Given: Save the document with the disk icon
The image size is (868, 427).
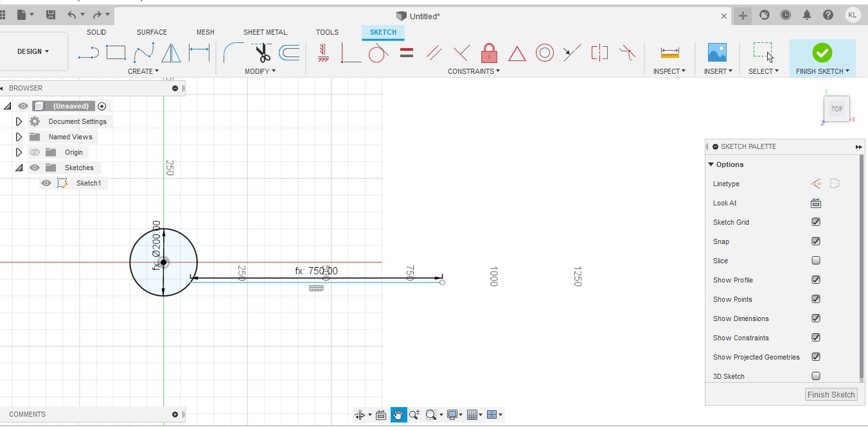Looking at the screenshot, I should (x=51, y=15).
